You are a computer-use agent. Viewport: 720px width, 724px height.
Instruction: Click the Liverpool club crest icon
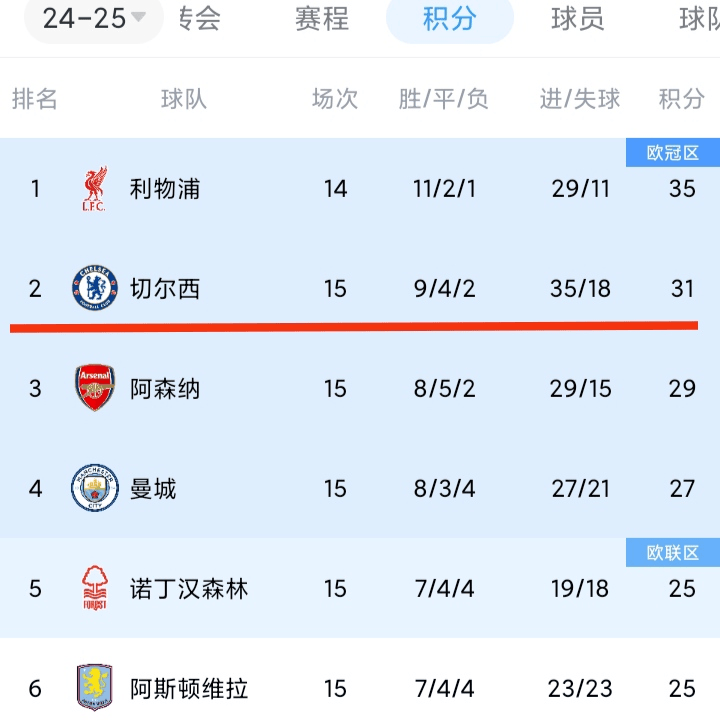[95, 189]
